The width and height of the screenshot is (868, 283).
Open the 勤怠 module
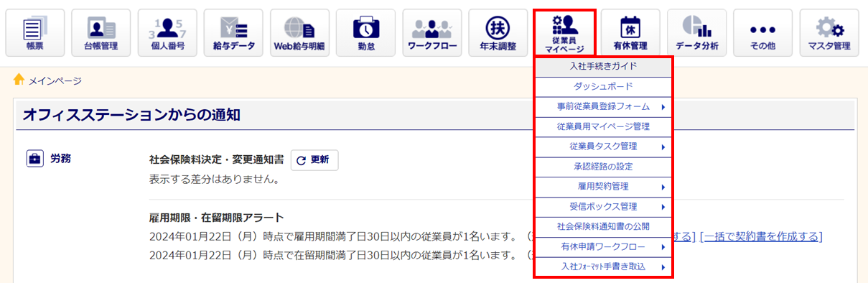[x=365, y=33]
